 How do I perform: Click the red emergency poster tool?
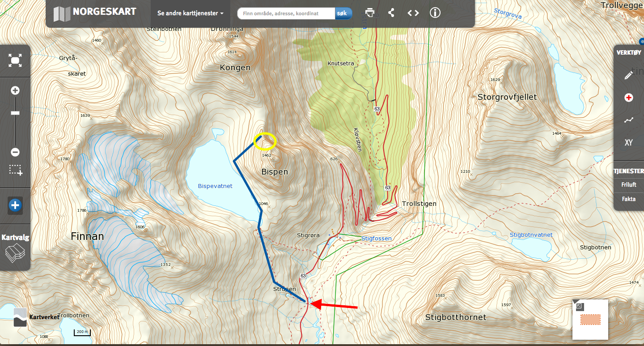point(629,98)
